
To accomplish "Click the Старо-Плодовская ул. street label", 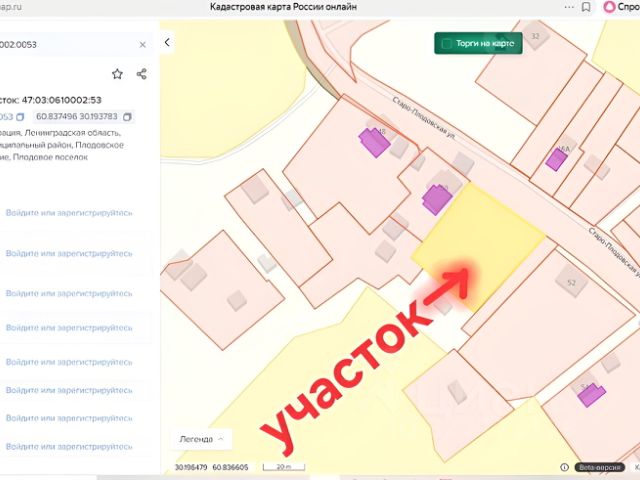I will (x=424, y=118).
